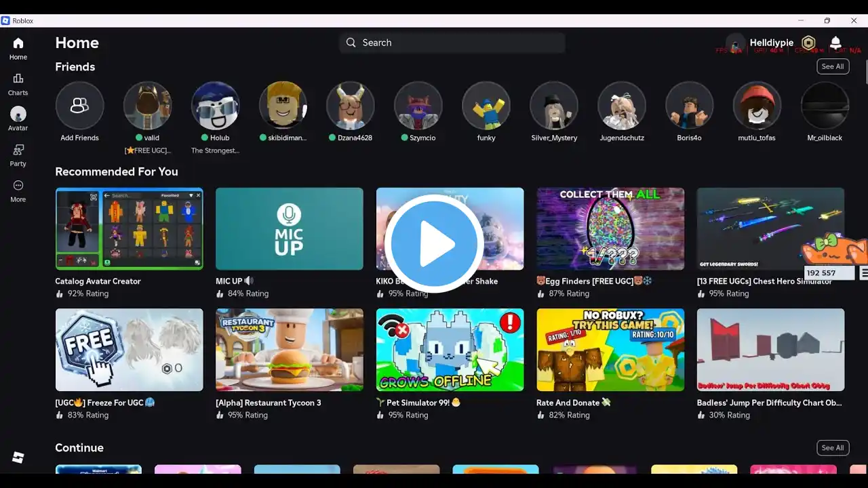
Task: Click the Roblox window title icon
Action: pyautogui.click(x=5, y=21)
